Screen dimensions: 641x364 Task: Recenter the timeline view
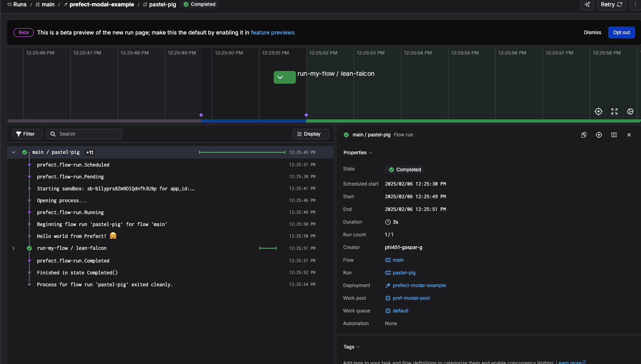click(x=599, y=111)
